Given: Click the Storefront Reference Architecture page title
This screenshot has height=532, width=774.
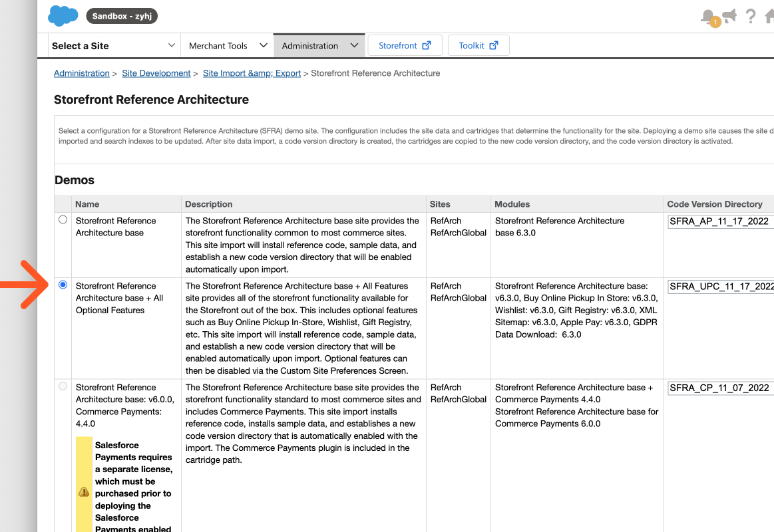Looking at the screenshot, I should (x=151, y=100).
